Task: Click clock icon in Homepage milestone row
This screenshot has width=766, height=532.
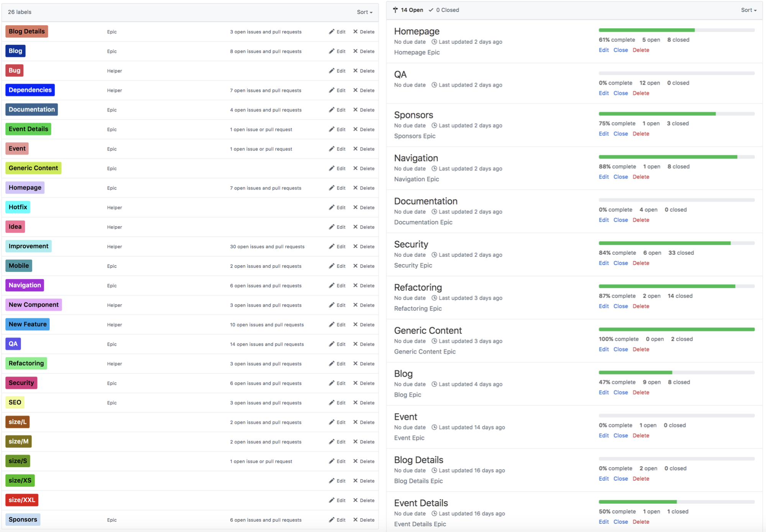Action: tap(434, 42)
